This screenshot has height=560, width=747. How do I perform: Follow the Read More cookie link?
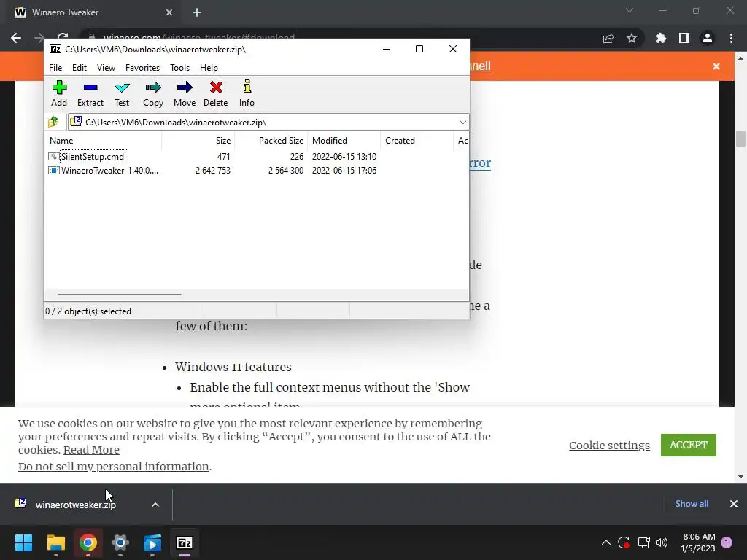coord(91,449)
